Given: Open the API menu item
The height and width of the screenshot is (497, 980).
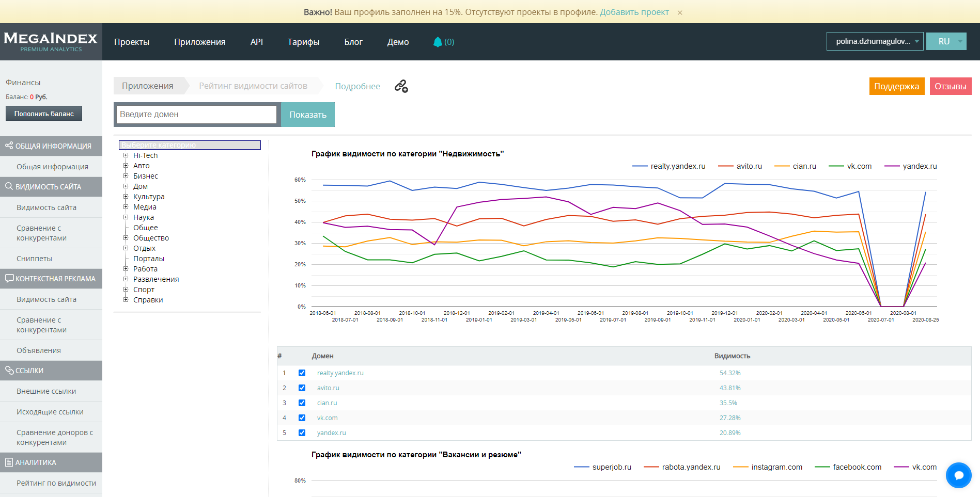Looking at the screenshot, I should (x=257, y=42).
